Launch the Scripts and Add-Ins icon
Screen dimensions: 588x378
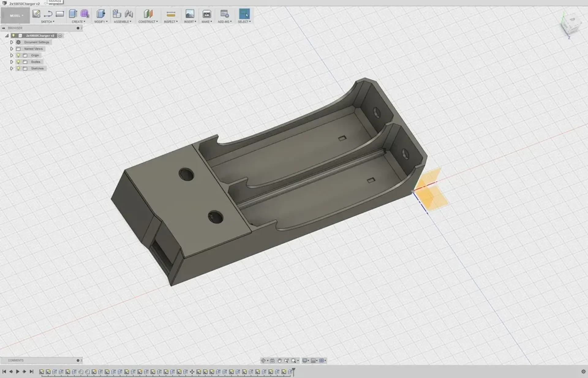[224, 14]
